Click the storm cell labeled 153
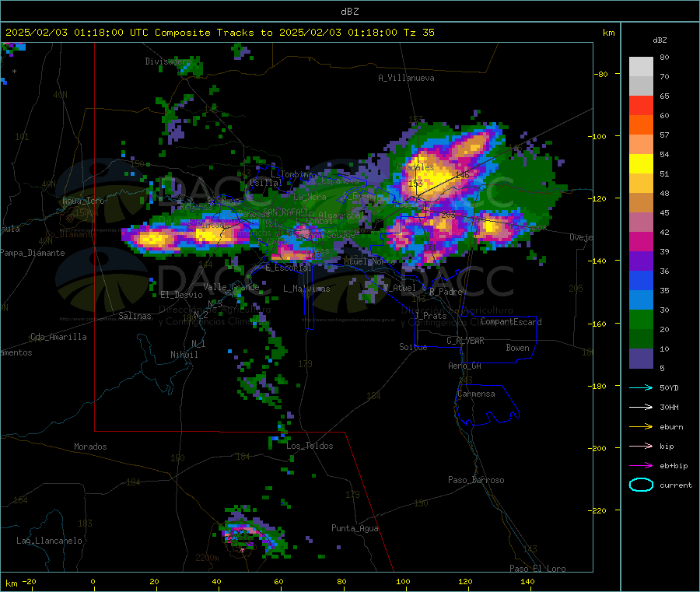The width and height of the screenshot is (700, 592). tap(415, 184)
